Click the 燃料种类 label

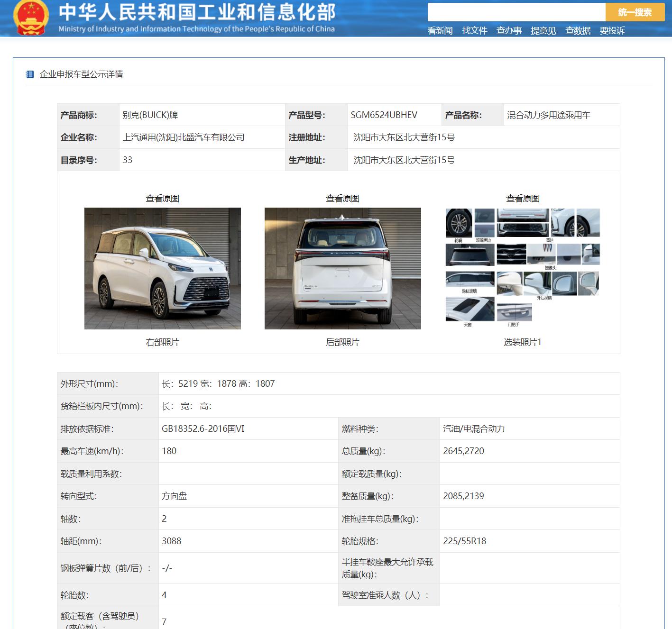click(360, 429)
